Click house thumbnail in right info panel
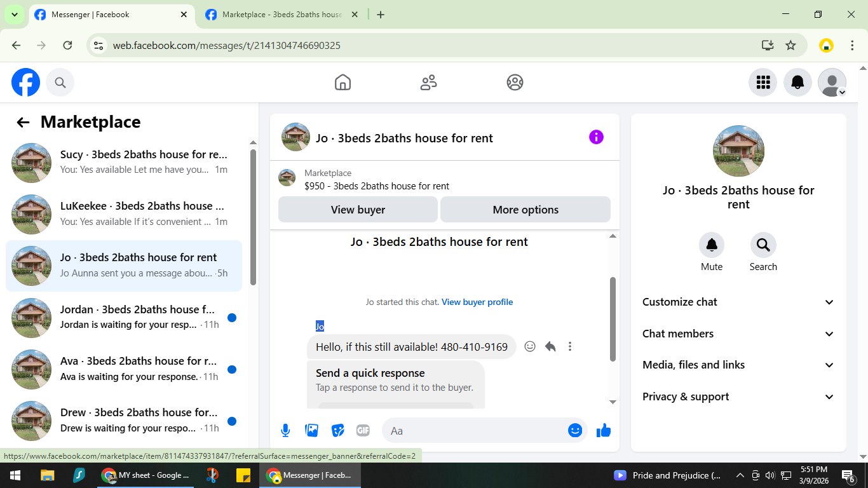Image resolution: width=868 pixels, height=488 pixels. click(738, 151)
